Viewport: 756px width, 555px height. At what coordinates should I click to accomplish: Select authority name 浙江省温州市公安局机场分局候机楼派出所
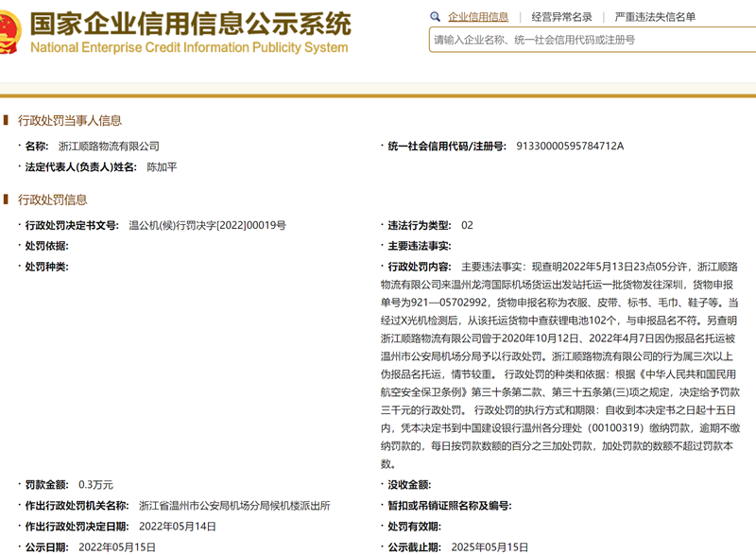234,505
